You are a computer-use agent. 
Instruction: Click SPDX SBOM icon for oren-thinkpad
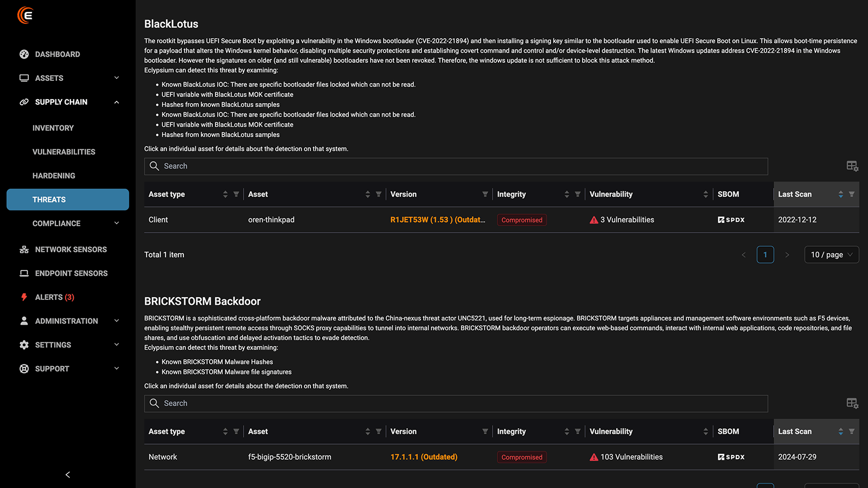[x=731, y=220]
